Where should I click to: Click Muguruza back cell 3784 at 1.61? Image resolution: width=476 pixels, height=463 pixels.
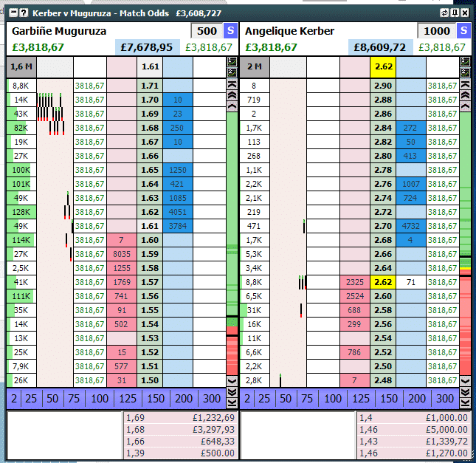pyautogui.click(x=178, y=226)
